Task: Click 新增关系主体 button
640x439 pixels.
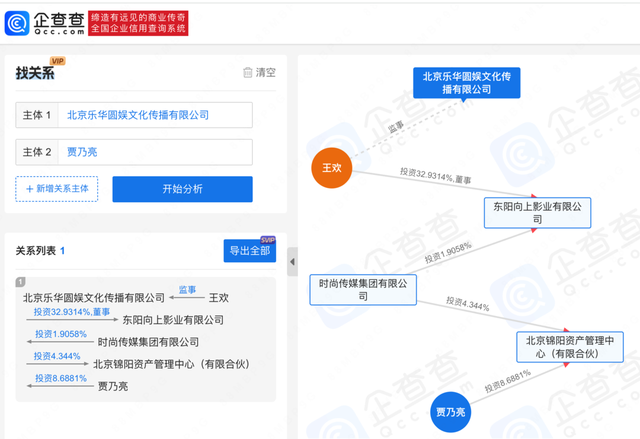Action: tap(57, 189)
